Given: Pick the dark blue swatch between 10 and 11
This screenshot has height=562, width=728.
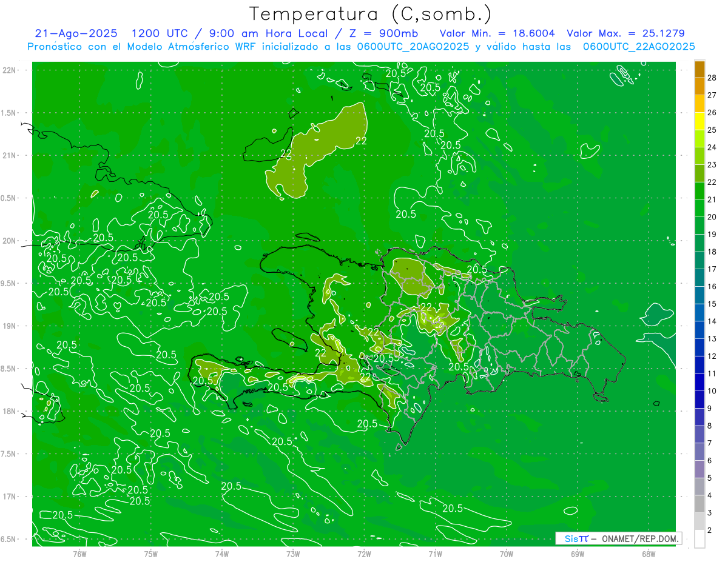Looking at the screenshot, I should (x=699, y=382).
